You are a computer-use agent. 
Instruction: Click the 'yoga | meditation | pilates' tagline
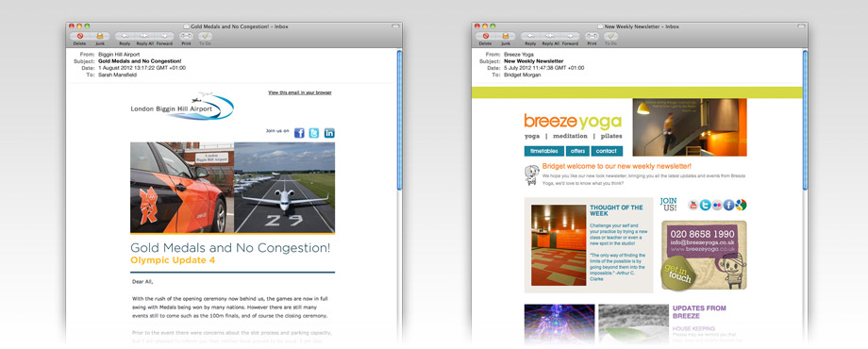[x=573, y=136]
